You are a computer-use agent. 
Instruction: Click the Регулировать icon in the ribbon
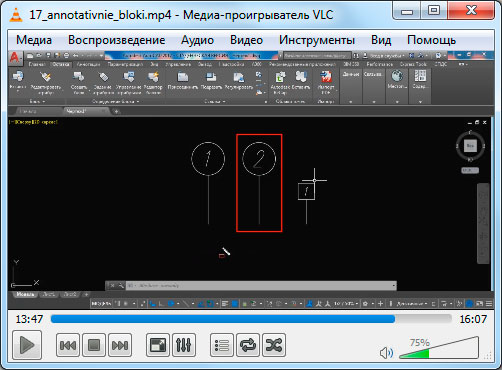(x=239, y=77)
